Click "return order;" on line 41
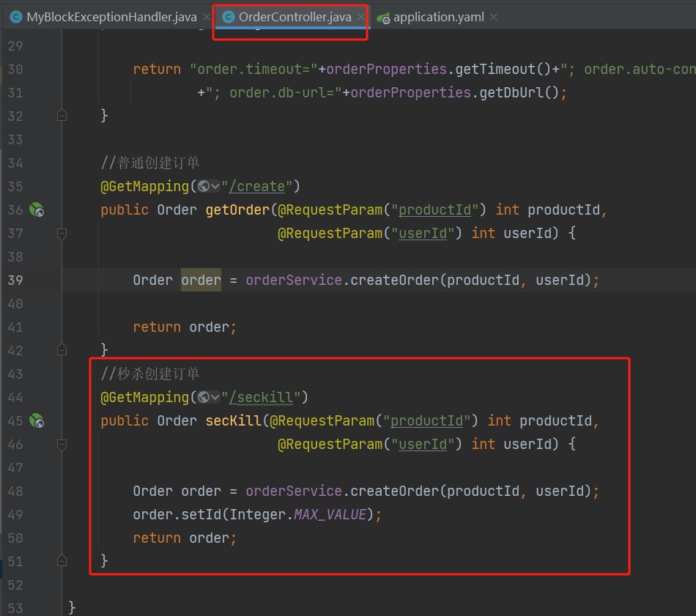Screen dimensions: 696x616 [185, 327]
